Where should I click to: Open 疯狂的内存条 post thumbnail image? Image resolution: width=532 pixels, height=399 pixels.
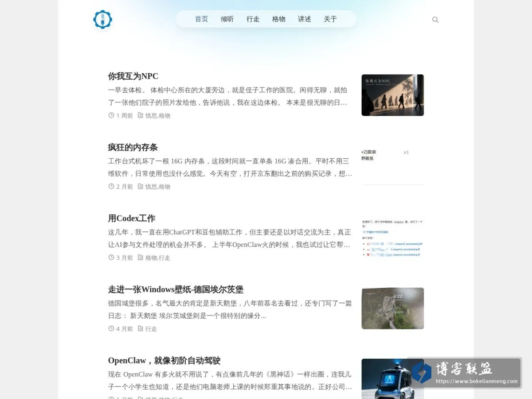click(x=393, y=166)
